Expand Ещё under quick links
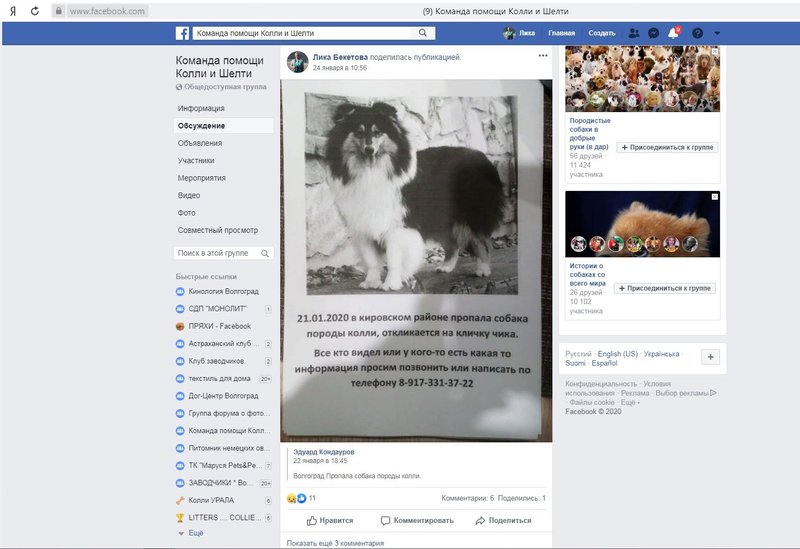This screenshot has height=549, width=800. pos(195,533)
